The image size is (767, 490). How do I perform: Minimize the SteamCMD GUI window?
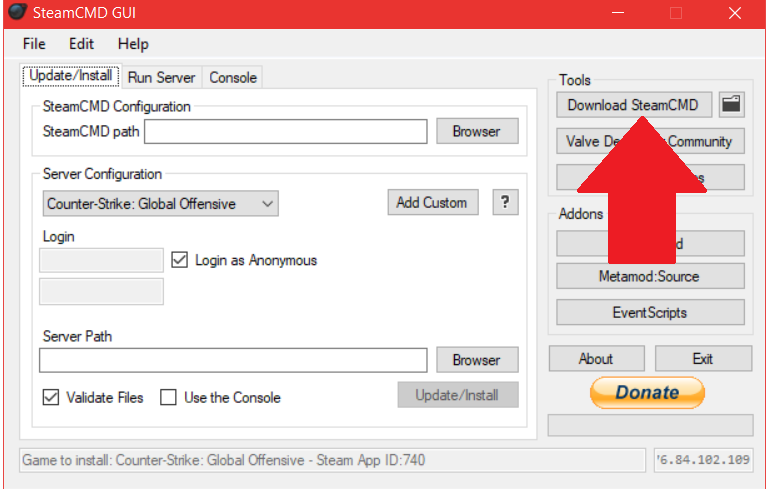[618, 13]
